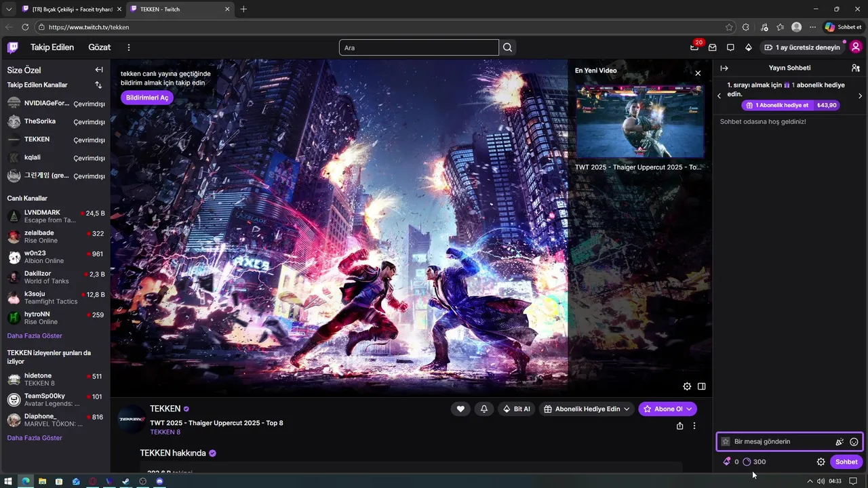This screenshot has height=488, width=868.
Task: Focus the Bir mesaj gönderin chat box
Action: pos(790,442)
